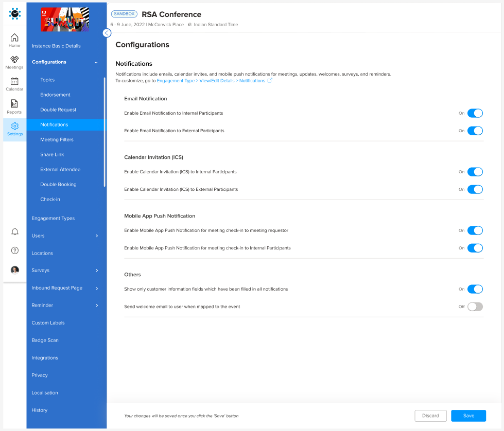Open History settings
Viewport: 504px width, 431px height.
(39, 410)
